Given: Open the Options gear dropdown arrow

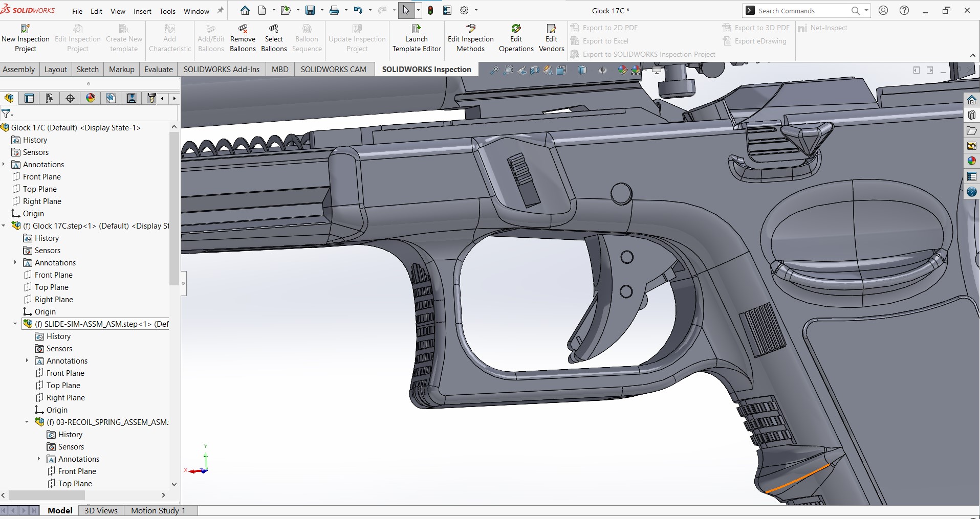Looking at the screenshot, I should tap(476, 10).
